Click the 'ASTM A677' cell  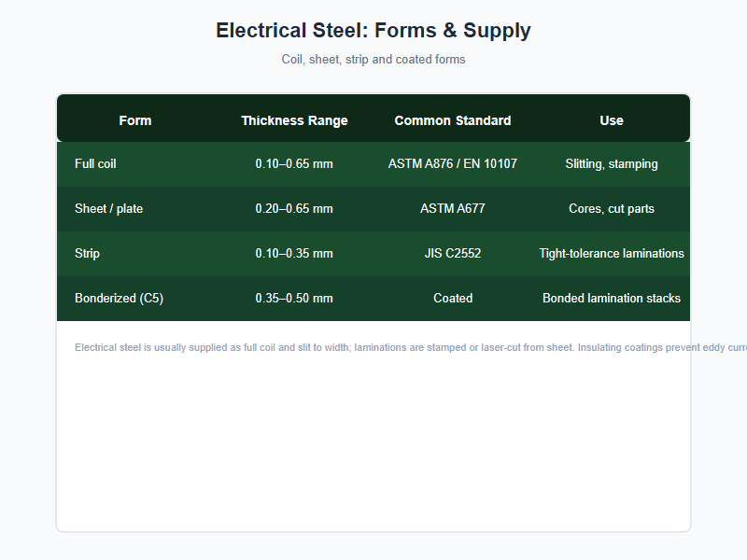(453, 209)
